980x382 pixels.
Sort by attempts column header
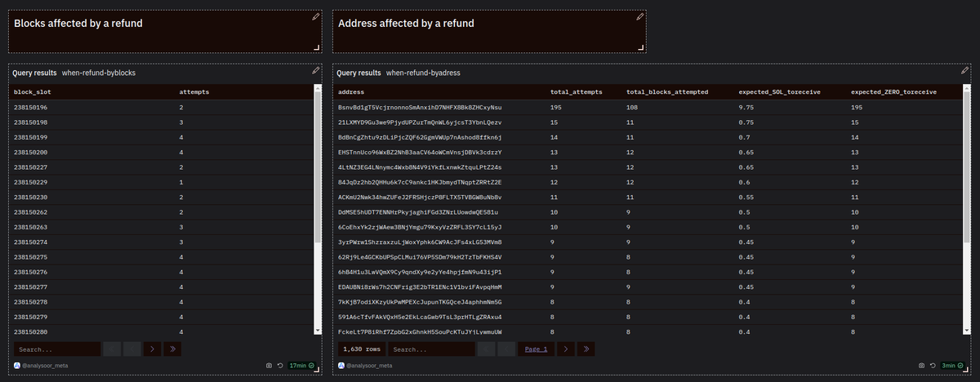(194, 92)
